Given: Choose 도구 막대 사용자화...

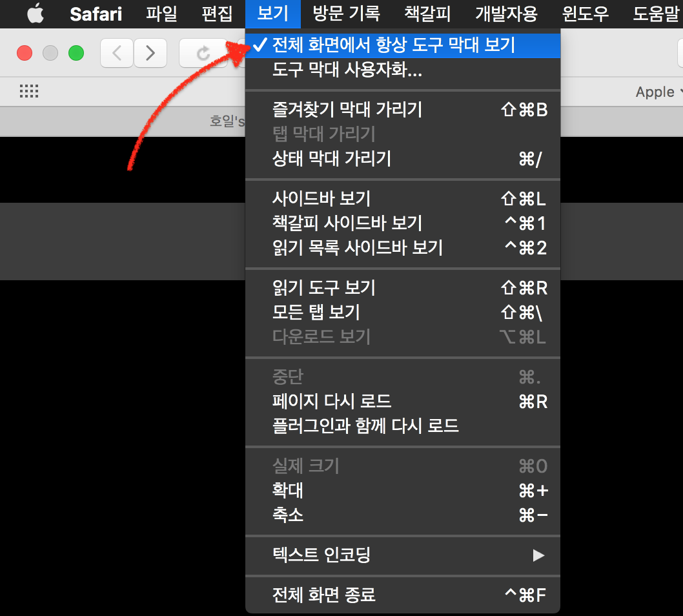Looking at the screenshot, I should 403,70.
